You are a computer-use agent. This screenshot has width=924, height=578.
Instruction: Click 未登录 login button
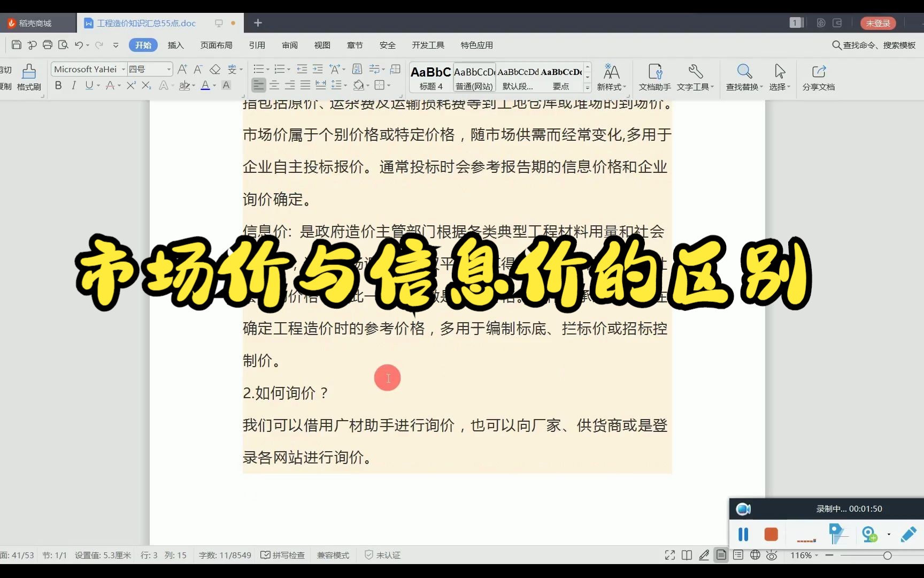click(877, 23)
